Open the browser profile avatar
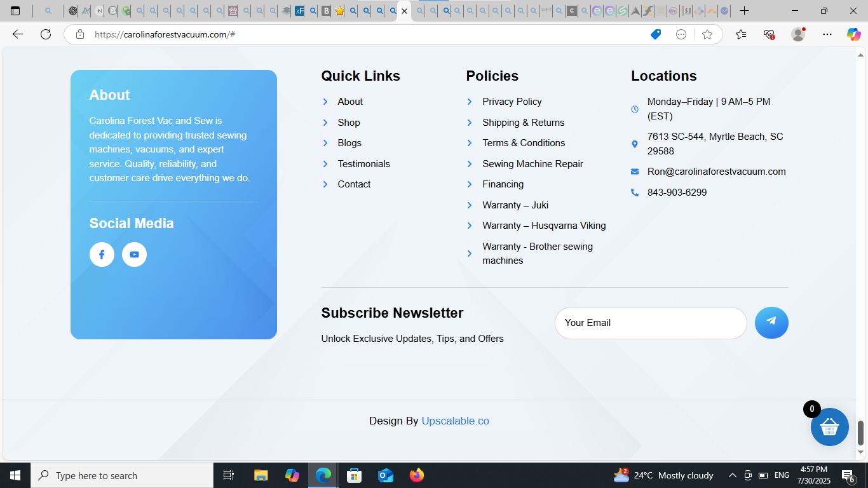 tap(798, 34)
